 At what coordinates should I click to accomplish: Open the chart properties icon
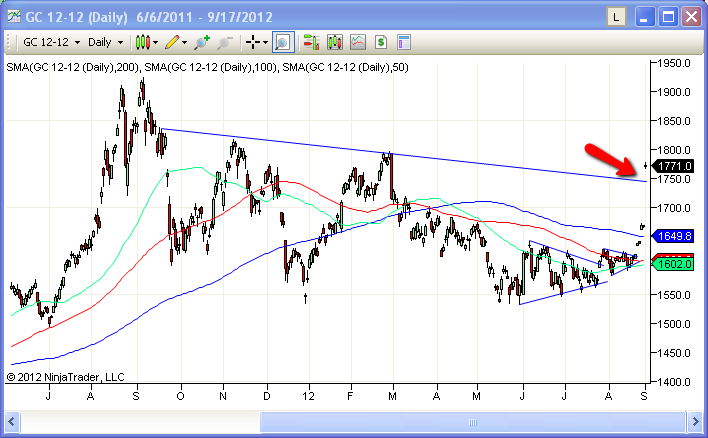point(403,42)
